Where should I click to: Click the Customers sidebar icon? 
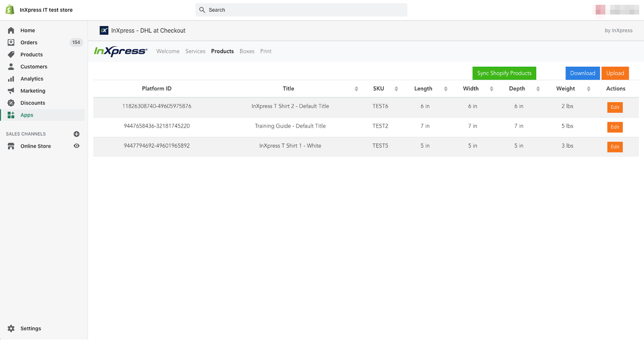[x=10, y=66]
